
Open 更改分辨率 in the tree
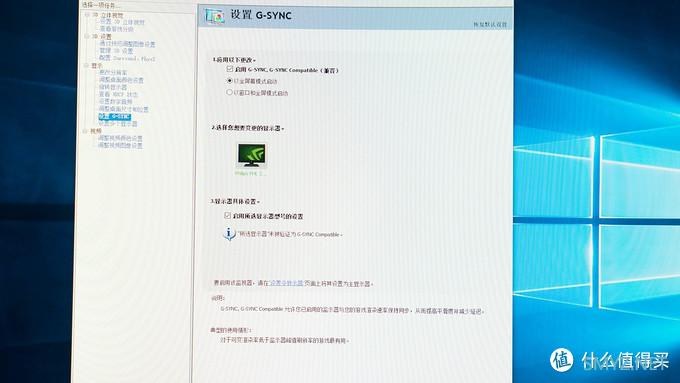pos(113,72)
